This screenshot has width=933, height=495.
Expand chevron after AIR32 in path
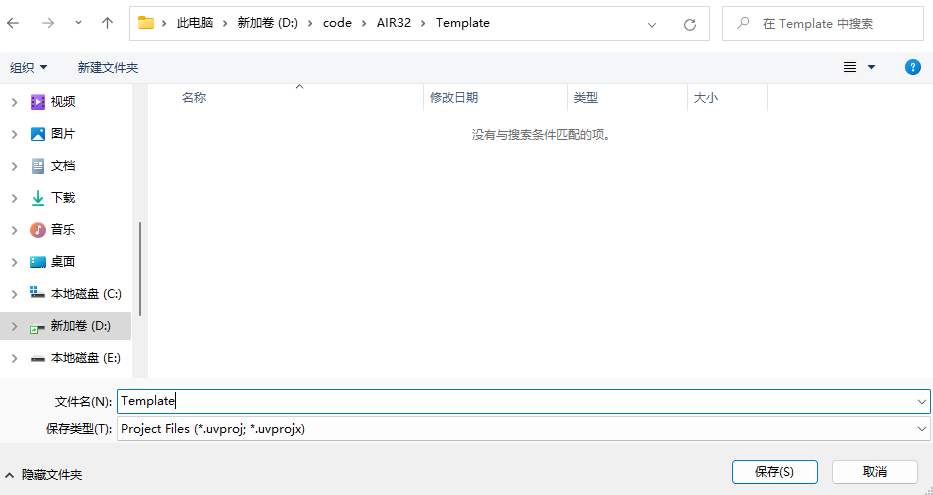click(424, 23)
